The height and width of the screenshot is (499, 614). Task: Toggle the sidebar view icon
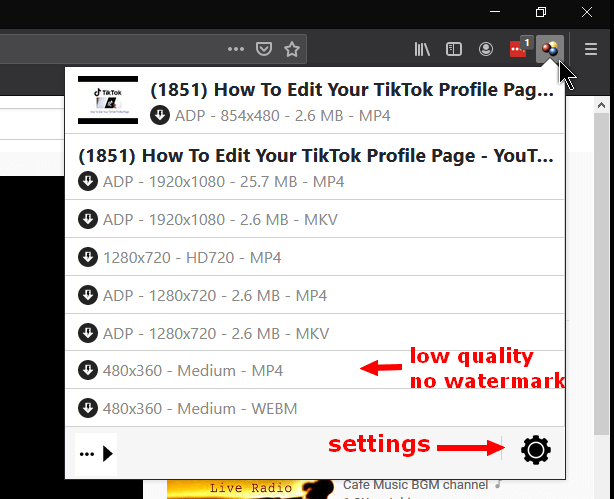coord(454,49)
